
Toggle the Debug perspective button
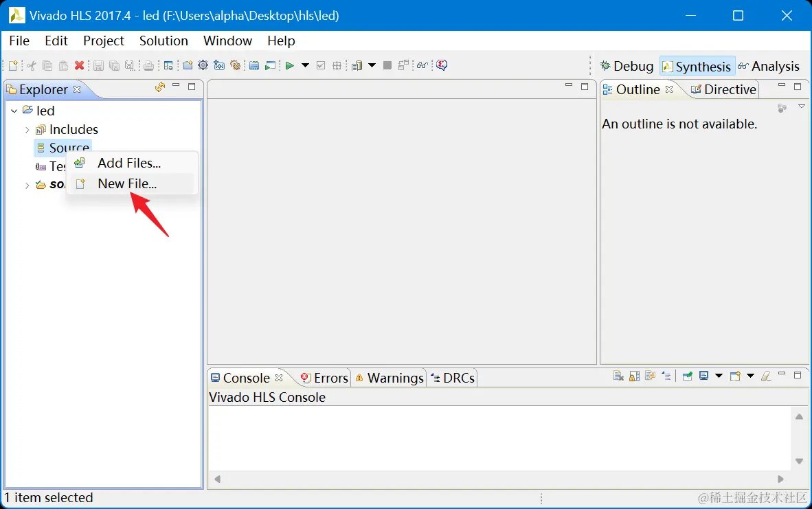pos(627,66)
